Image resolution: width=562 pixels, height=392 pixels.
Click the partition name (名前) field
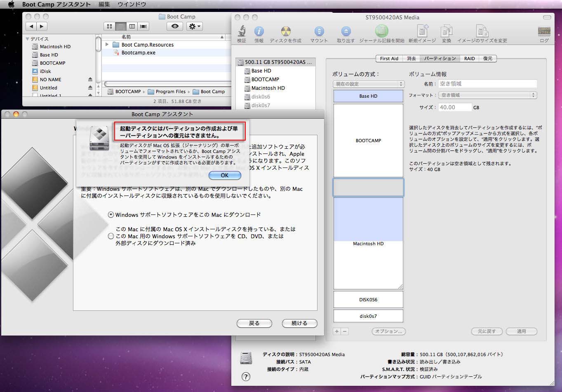(x=487, y=84)
